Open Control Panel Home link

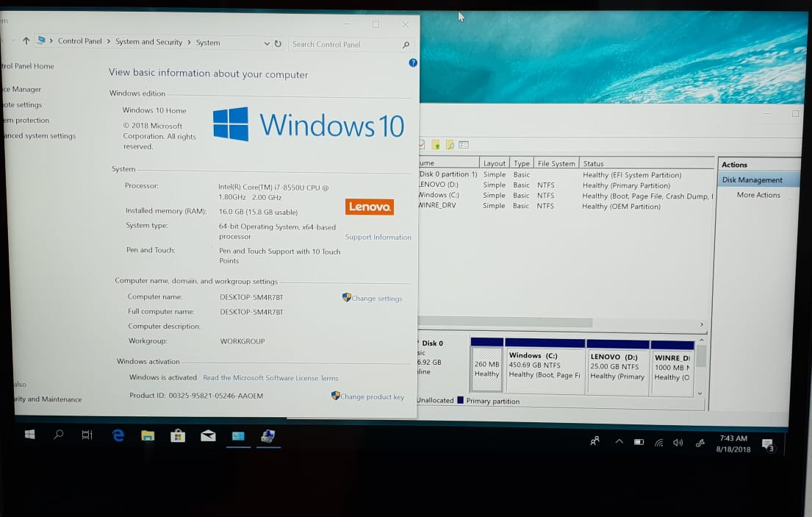pos(27,65)
